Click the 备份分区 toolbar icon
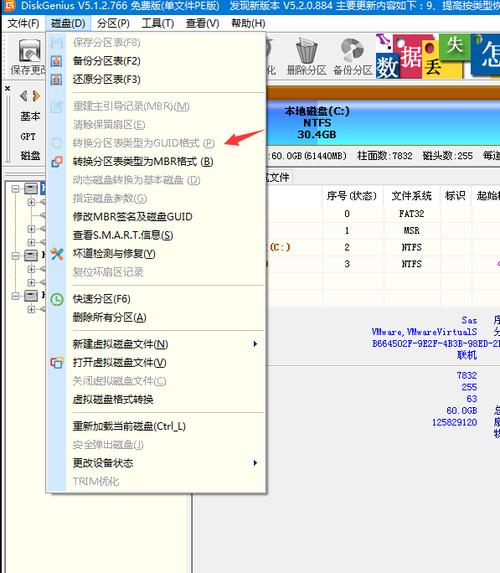This screenshot has height=573, width=500. pyautogui.click(x=352, y=50)
